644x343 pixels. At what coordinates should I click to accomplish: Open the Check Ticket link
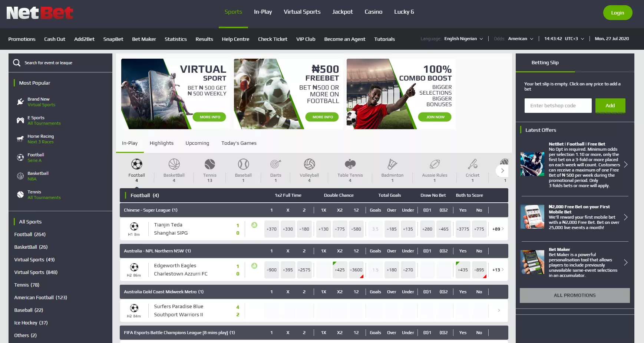pyautogui.click(x=273, y=39)
